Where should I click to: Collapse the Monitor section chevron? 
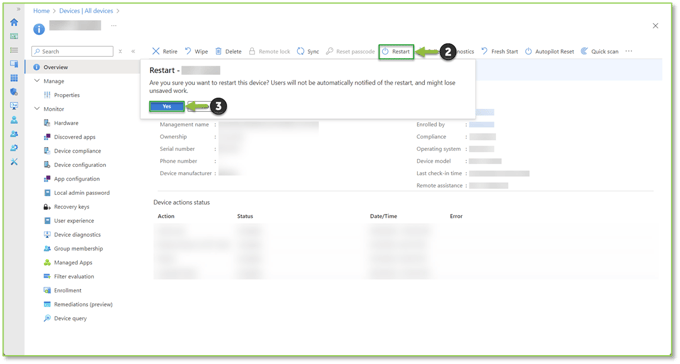point(37,109)
